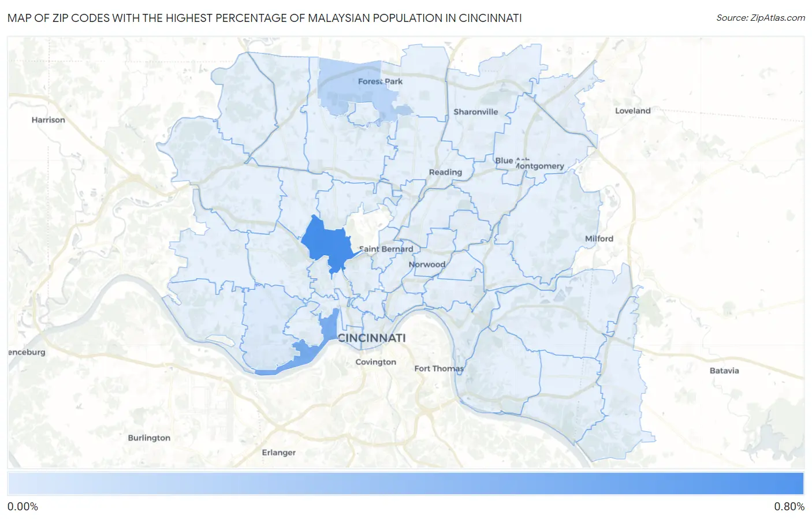Click the Batavia label

pos(724,371)
